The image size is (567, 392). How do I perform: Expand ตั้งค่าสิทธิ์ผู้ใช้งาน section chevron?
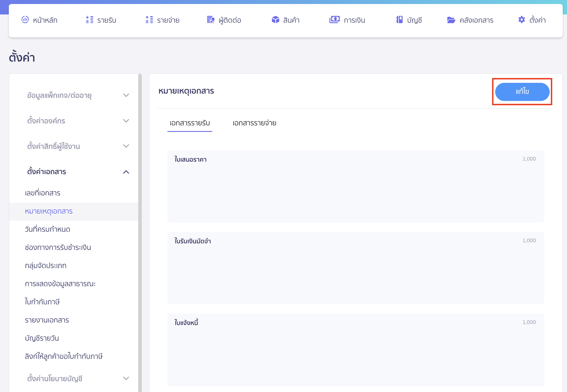pyautogui.click(x=126, y=146)
